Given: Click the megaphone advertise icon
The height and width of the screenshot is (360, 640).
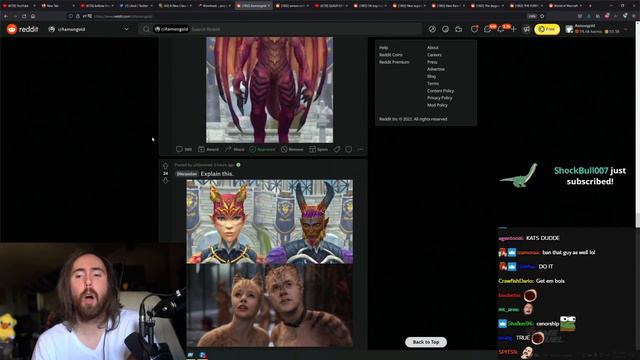Looking at the screenshot, I should [x=527, y=29].
